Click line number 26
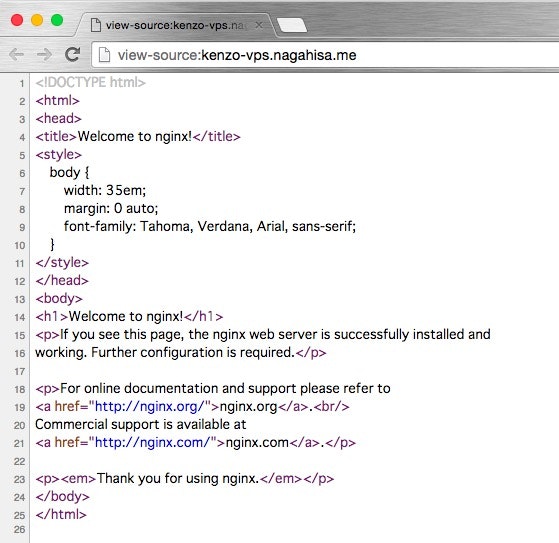Image resolution: width=559 pixels, height=543 pixels. point(20,529)
